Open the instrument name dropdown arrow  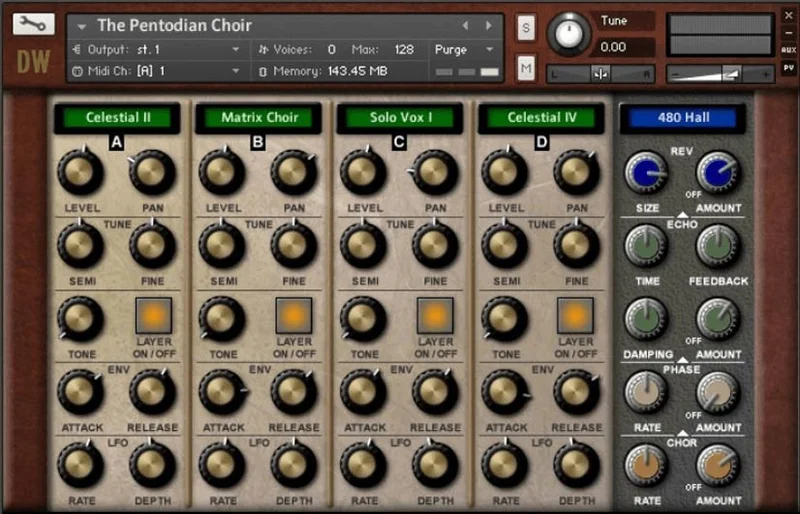pos(82,26)
